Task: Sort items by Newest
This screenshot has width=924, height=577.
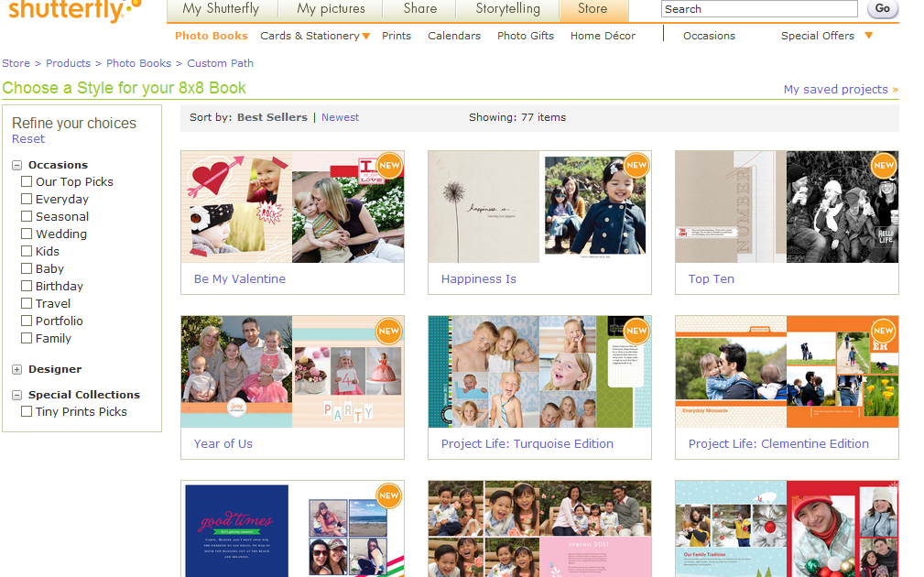Action: (x=340, y=118)
